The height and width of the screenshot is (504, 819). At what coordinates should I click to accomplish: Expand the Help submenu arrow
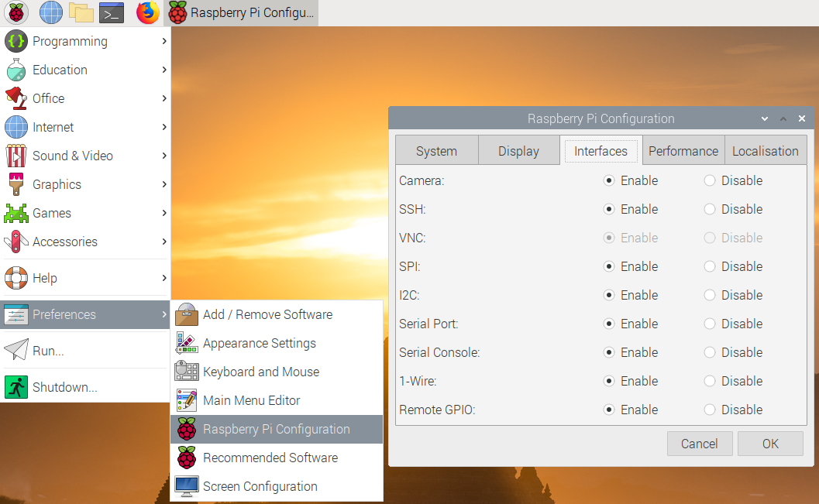[164, 278]
